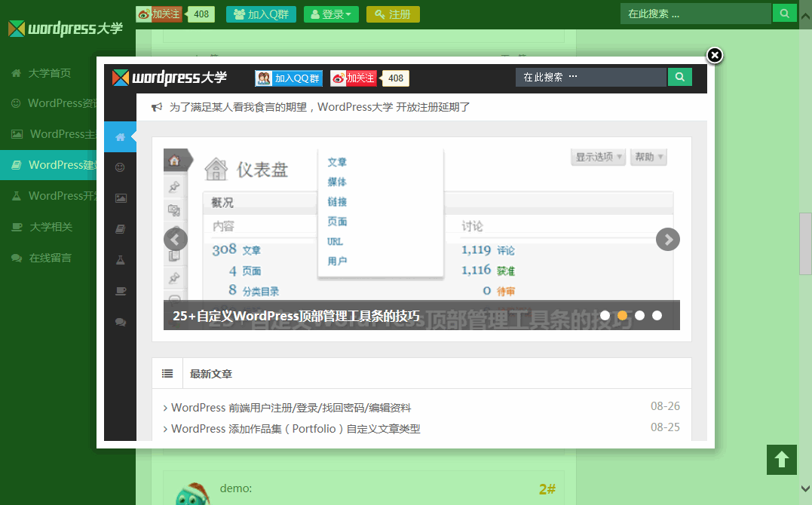Click red 加关注 Weibo button in popup
Image resolution: width=812 pixels, height=505 pixels.
pos(353,78)
